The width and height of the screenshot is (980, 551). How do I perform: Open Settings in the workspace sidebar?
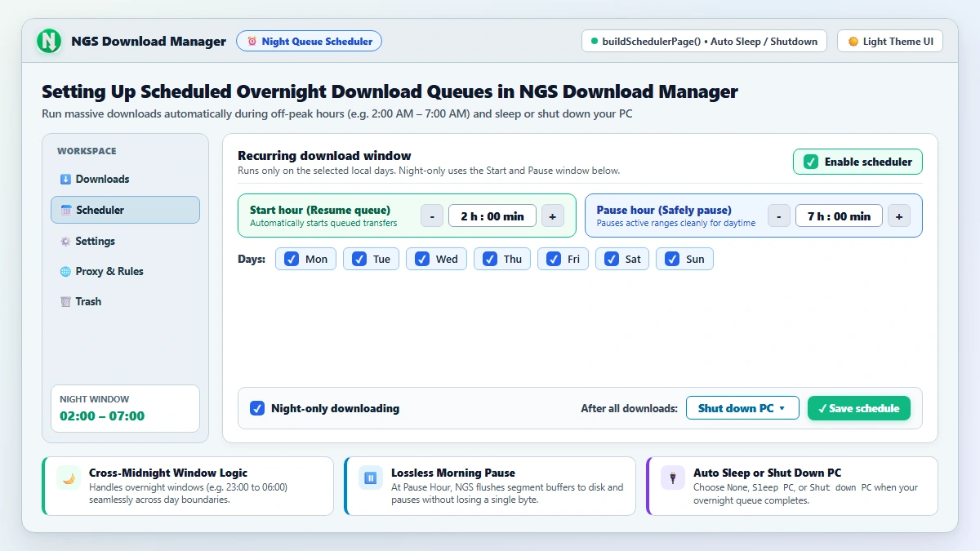[x=125, y=241]
